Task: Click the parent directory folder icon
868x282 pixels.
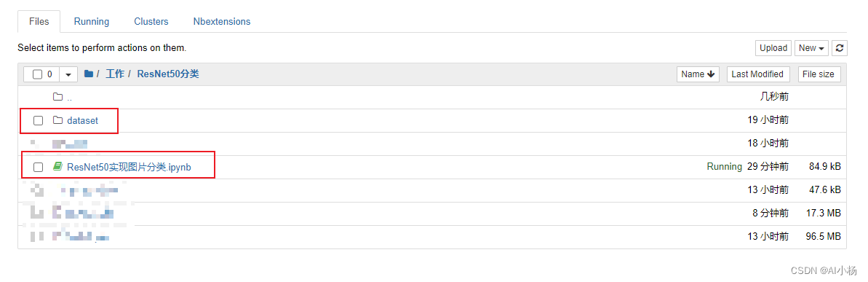Action: pos(57,97)
